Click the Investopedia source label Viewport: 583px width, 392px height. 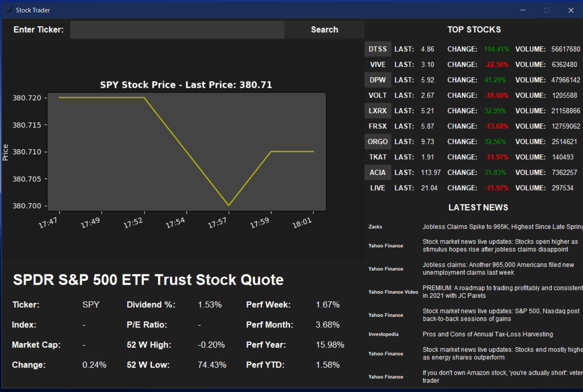coord(383,334)
